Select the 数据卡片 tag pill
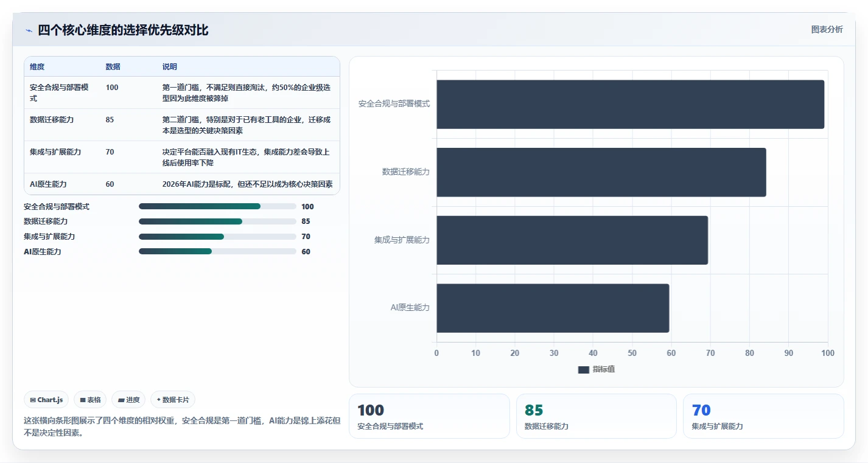Screen dimensions: 868x463 pos(173,400)
